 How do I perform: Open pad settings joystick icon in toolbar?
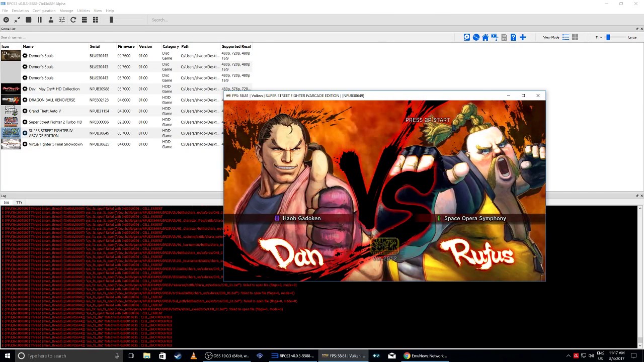pyautogui.click(x=51, y=20)
